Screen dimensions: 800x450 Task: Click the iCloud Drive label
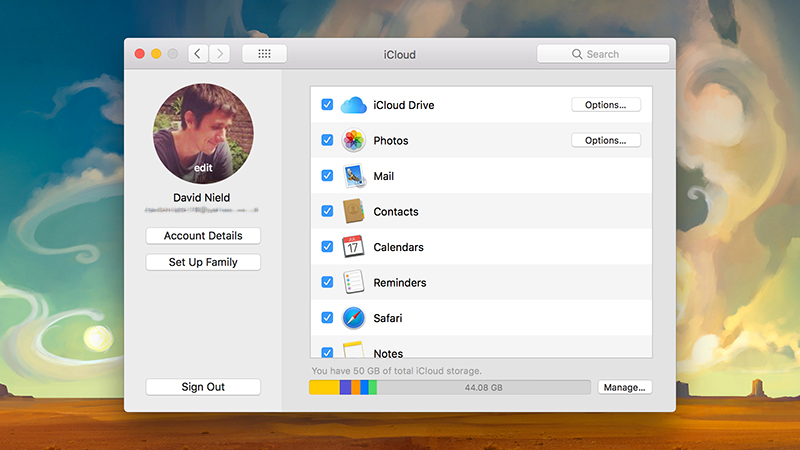pos(404,105)
